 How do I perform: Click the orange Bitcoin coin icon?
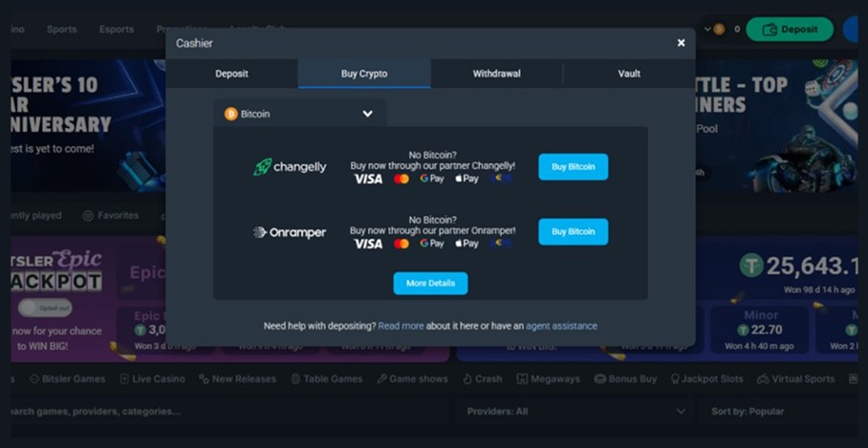click(x=230, y=114)
